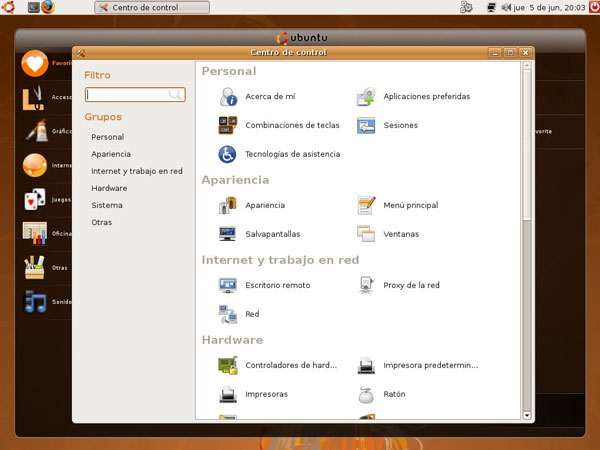Click the Favoritos heart icon in launcher

35,63
